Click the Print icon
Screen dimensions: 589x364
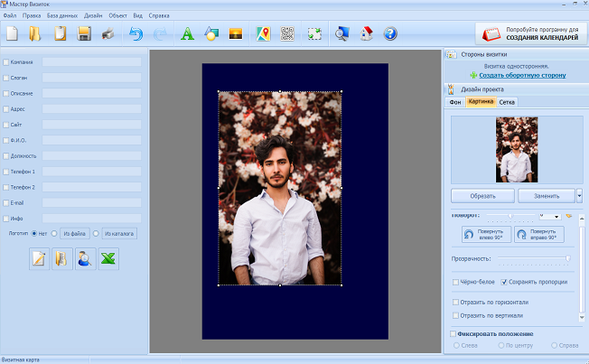tap(108, 33)
